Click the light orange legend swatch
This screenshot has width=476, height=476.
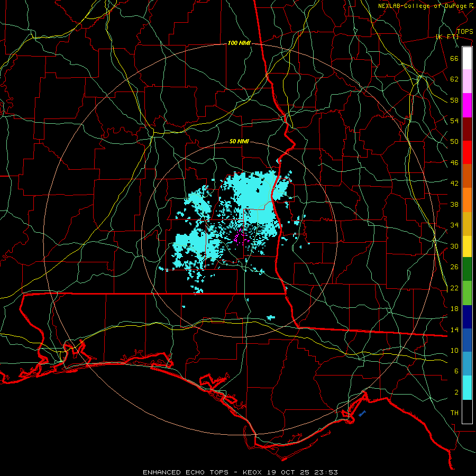click(x=467, y=200)
